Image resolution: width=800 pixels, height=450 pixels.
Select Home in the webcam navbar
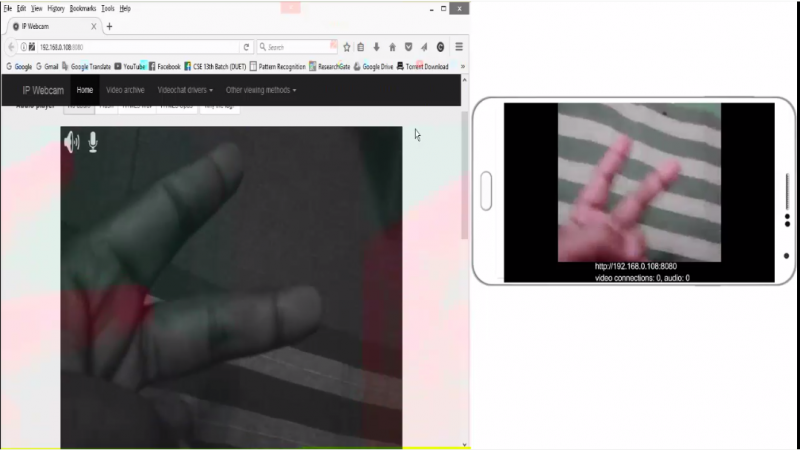(85, 90)
